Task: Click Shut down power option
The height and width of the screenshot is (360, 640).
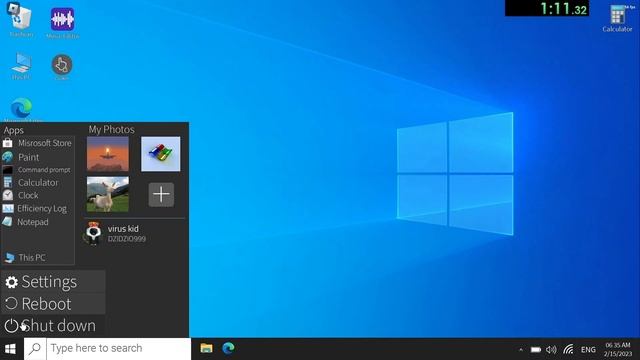Action: (x=53, y=326)
